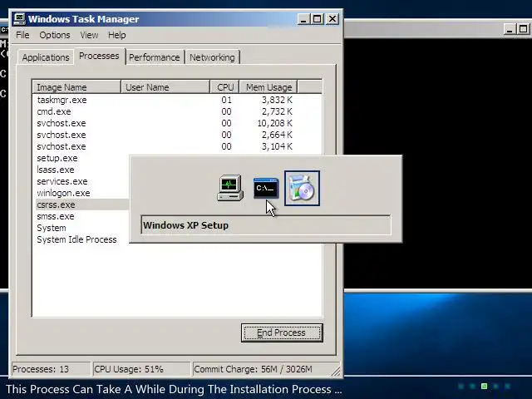Open the Help menu
This screenshot has width=532, height=399.
pyautogui.click(x=116, y=35)
